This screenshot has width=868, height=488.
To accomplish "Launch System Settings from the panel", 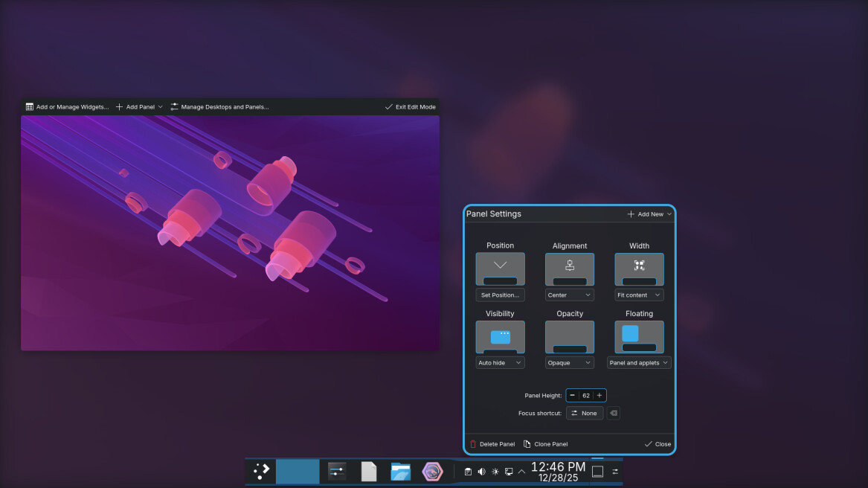I will click(338, 472).
